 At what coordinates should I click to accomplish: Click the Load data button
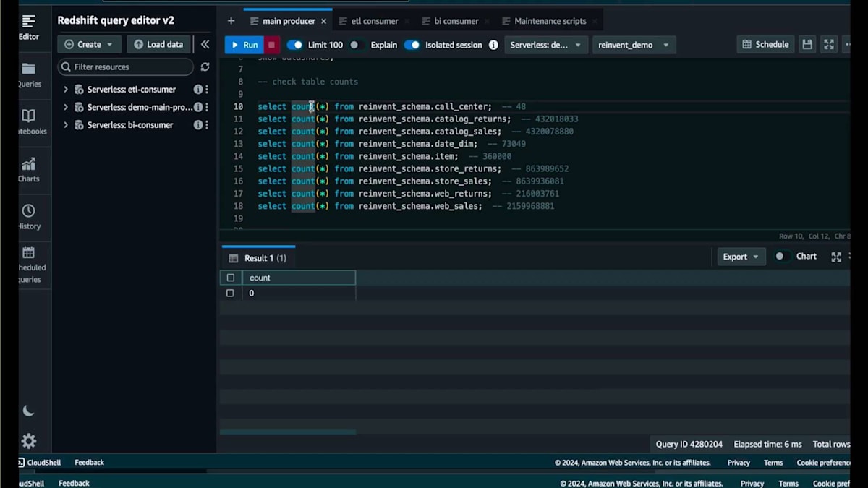(x=158, y=44)
